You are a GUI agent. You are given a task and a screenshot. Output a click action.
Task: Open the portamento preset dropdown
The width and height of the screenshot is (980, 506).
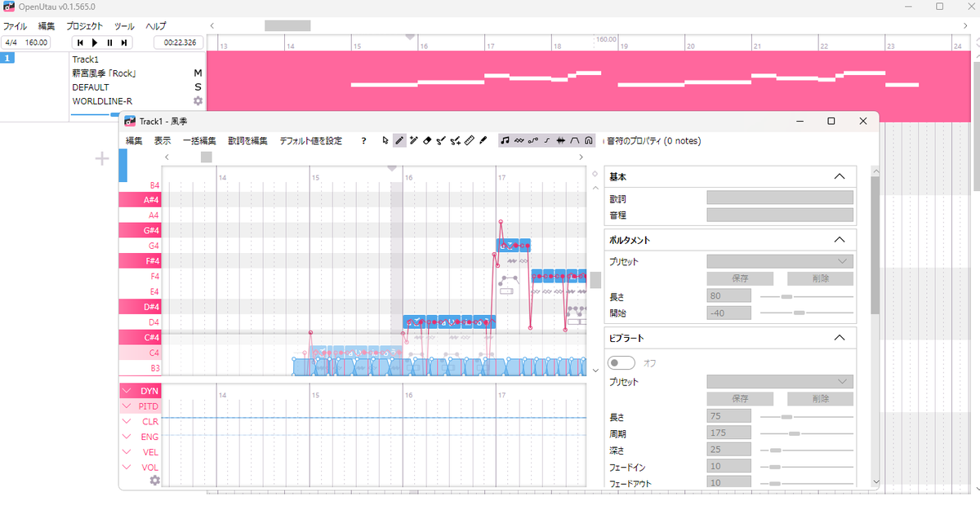click(x=780, y=261)
